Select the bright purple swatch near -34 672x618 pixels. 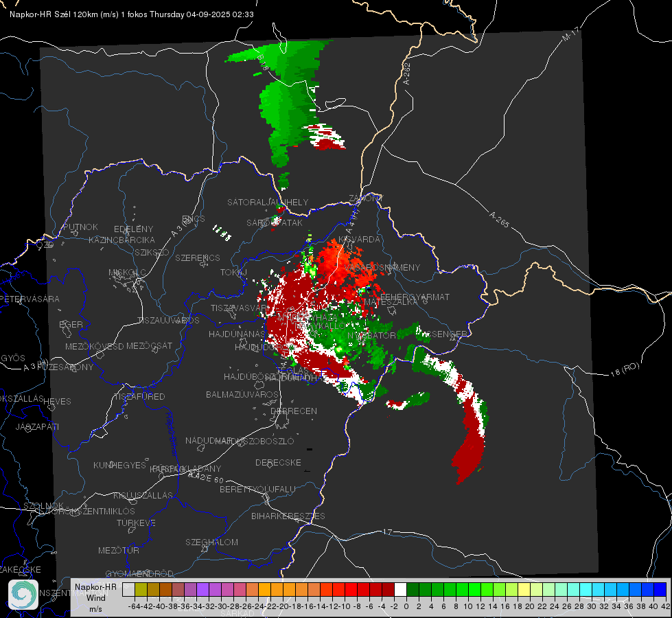tap(202, 590)
